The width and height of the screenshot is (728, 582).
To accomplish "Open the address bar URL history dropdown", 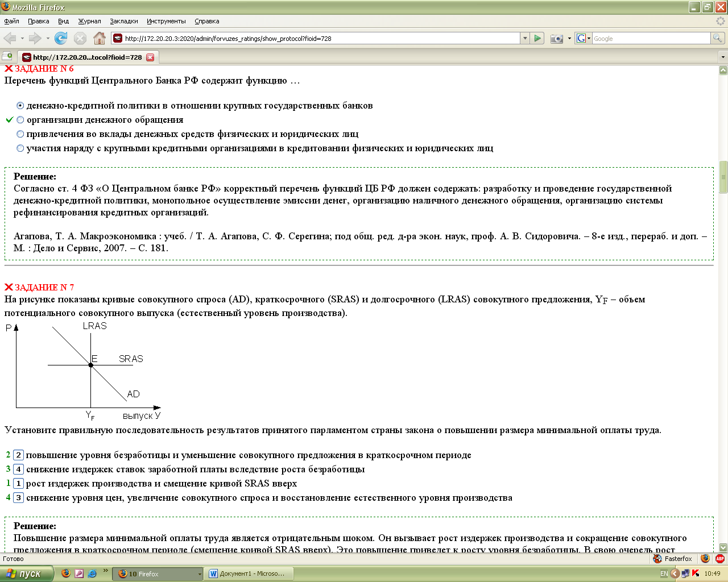I will pos(524,38).
